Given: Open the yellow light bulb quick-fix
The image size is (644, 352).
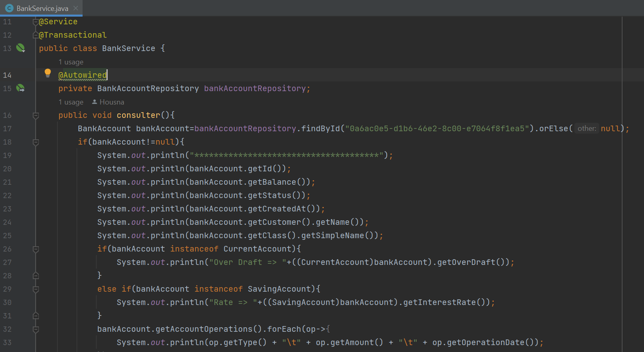Looking at the screenshot, I should point(48,73).
